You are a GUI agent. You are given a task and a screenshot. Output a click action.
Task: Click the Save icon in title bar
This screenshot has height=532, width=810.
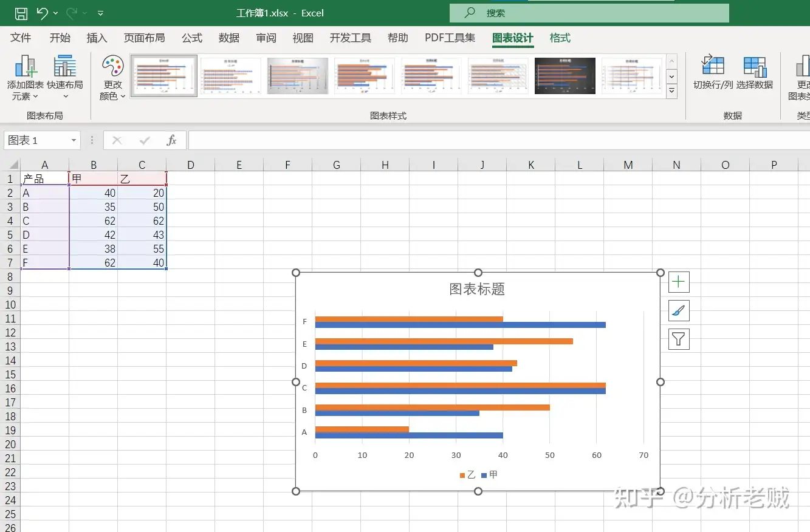21,13
